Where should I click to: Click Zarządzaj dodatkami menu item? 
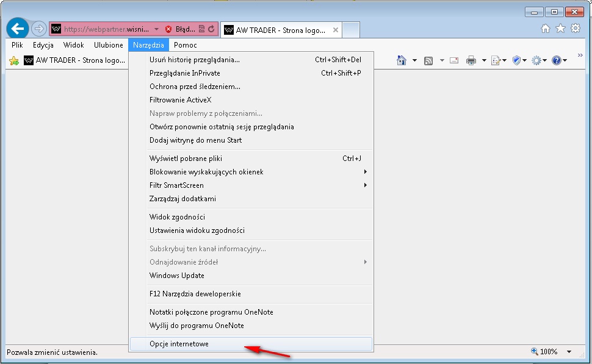pyautogui.click(x=182, y=199)
